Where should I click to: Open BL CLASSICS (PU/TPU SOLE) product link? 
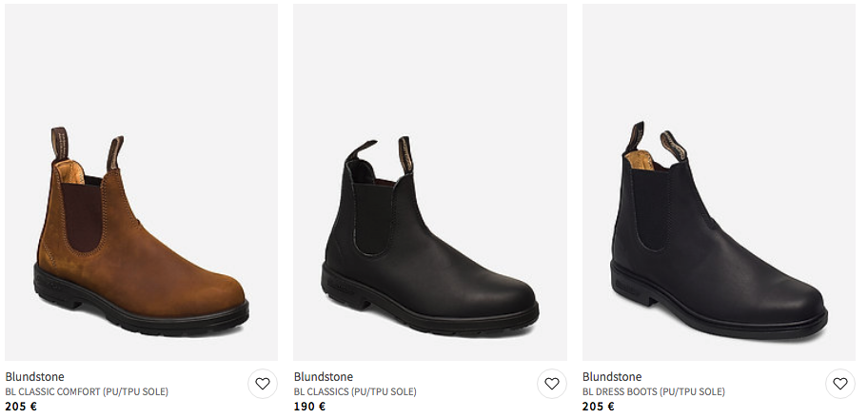(x=355, y=391)
